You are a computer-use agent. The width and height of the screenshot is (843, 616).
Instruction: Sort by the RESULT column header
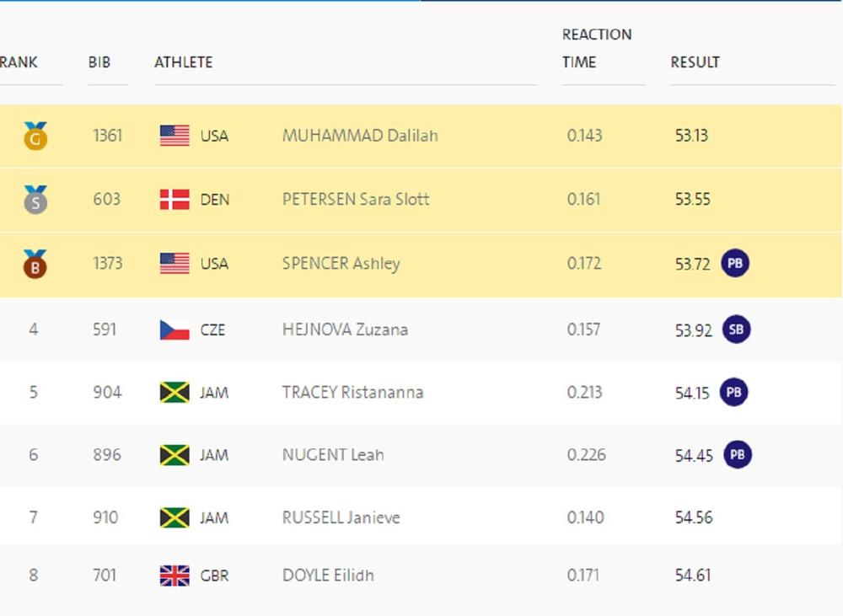(x=695, y=62)
